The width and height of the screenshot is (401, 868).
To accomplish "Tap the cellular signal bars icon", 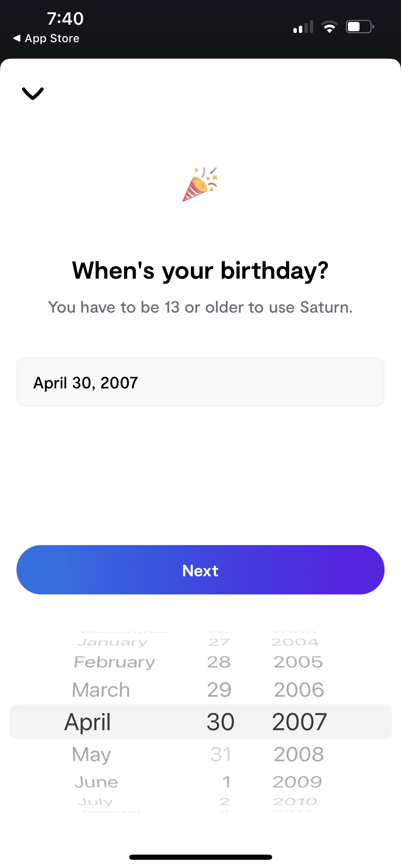I will tap(303, 27).
